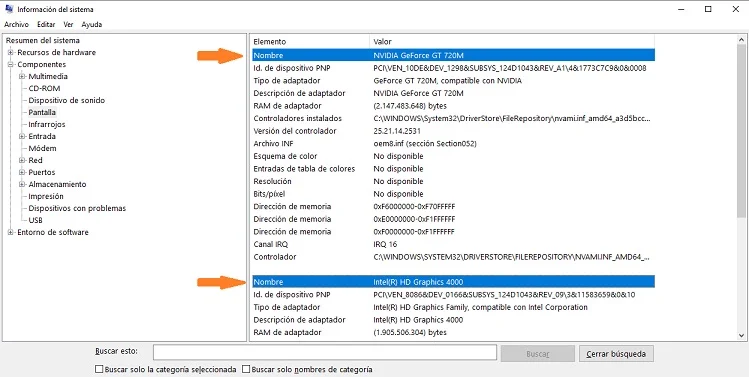
Task: Click the IRQ 16 value
Action: [384, 244]
